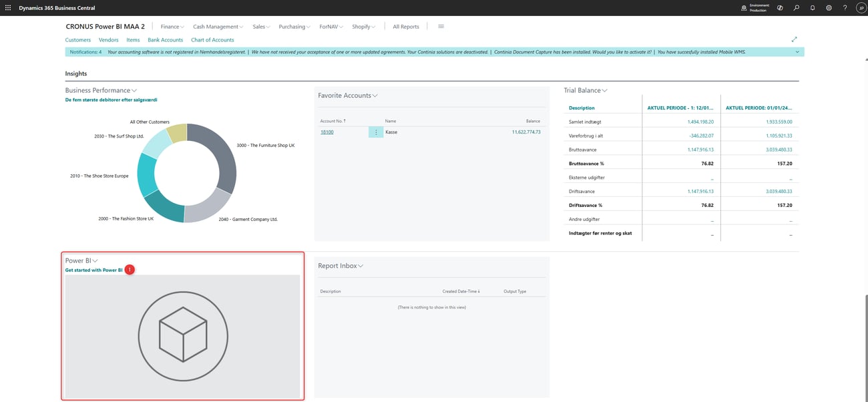Go to Bank Accounts
The height and width of the screenshot is (402, 868).
click(166, 40)
